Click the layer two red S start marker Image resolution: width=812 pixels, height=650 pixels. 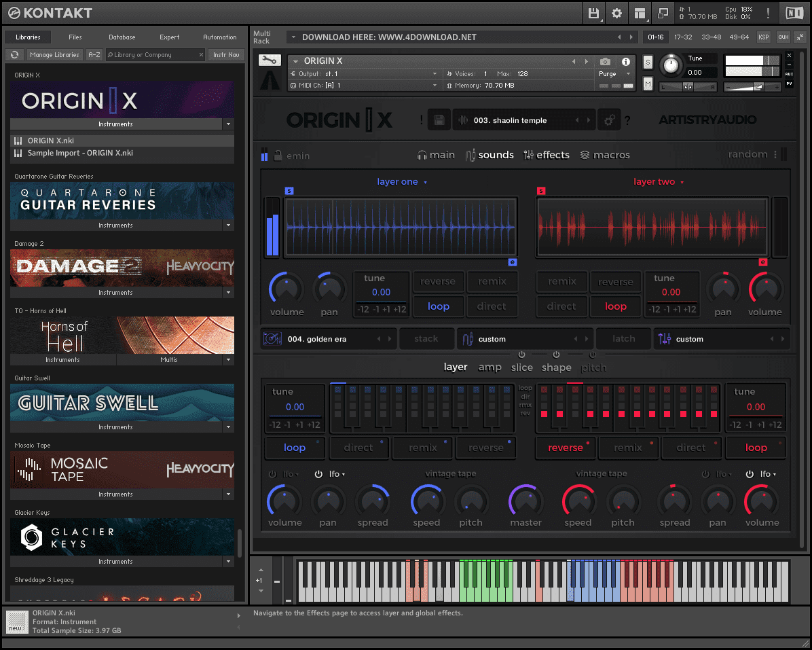pos(541,191)
